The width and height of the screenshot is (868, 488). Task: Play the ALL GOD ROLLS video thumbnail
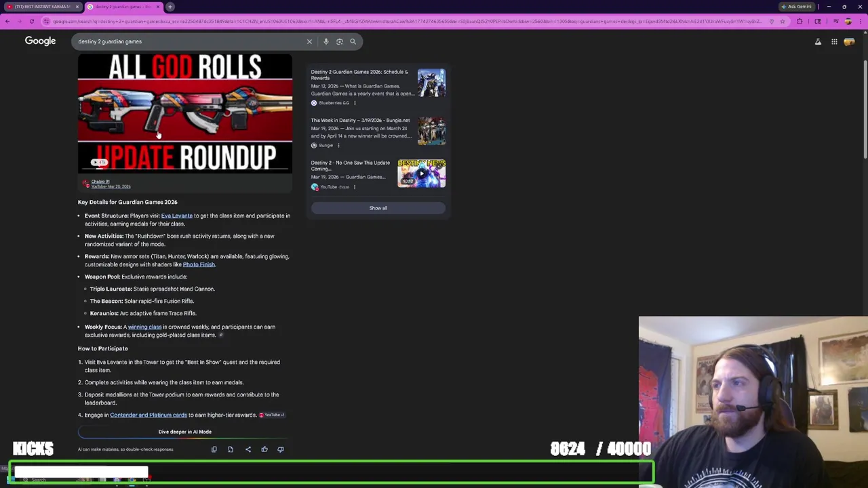coord(185,113)
